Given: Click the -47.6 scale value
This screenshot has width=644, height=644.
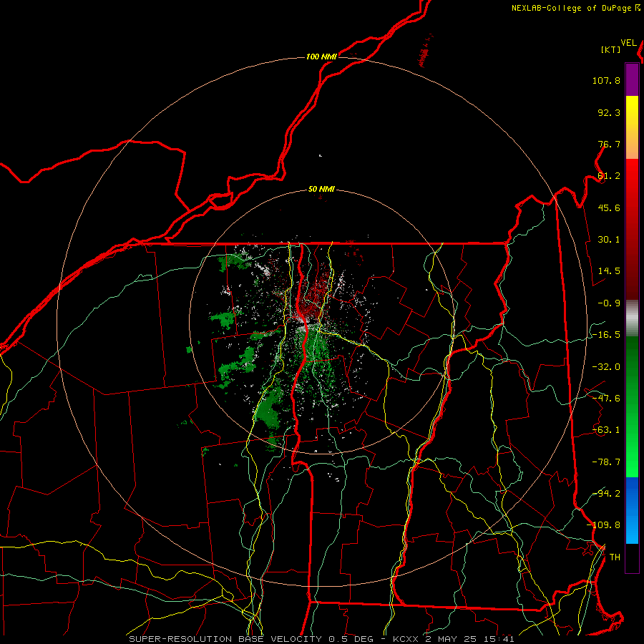Looking at the screenshot, I should tap(606, 399).
